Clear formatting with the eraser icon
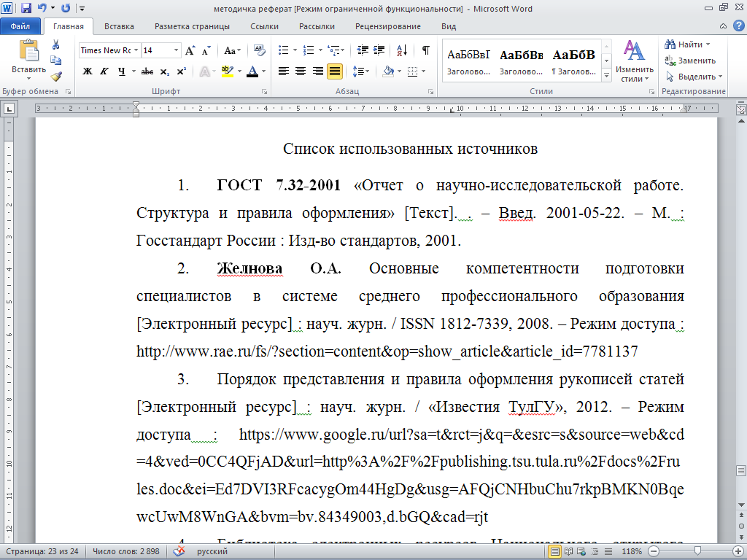The width and height of the screenshot is (747, 560). tap(259, 50)
